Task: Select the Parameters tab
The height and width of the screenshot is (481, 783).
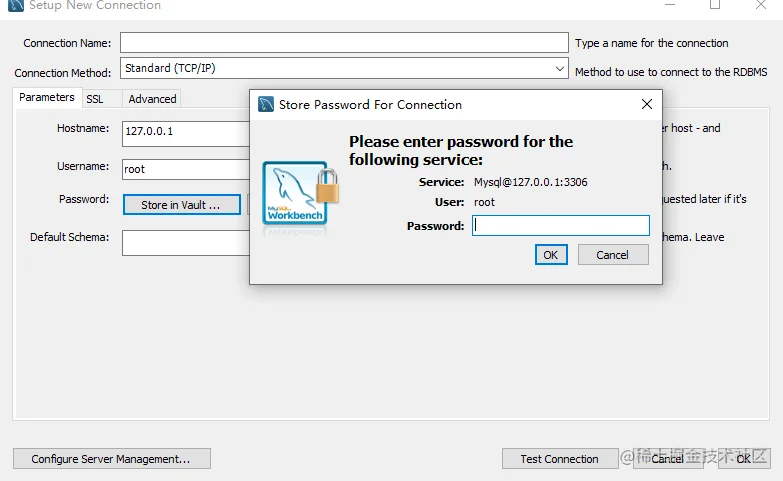Action: pyautogui.click(x=47, y=97)
